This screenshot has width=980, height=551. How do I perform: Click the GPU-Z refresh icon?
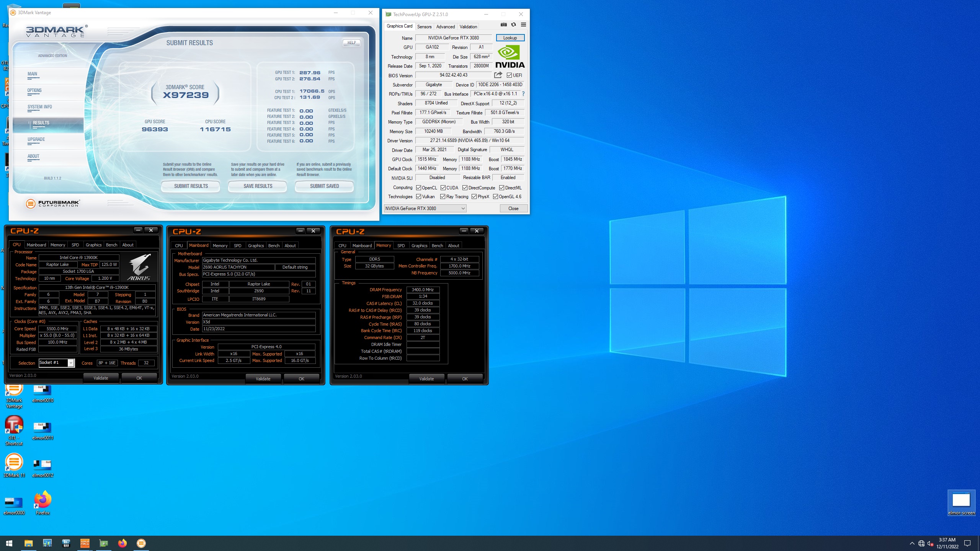(x=513, y=25)
